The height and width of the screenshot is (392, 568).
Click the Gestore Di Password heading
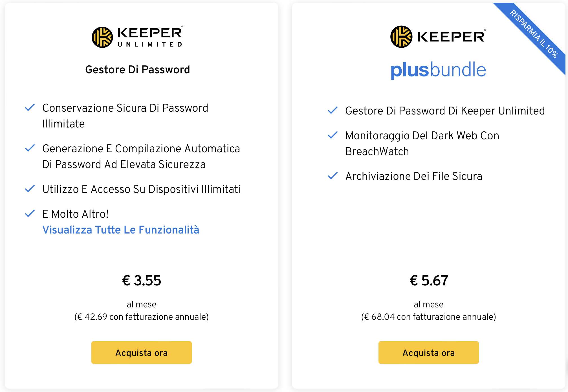pyautogui.click(x=138, y=70)
